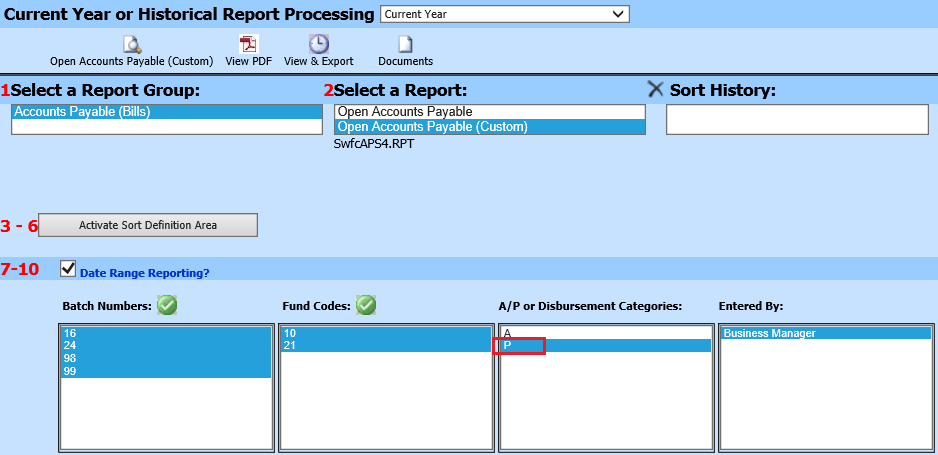Expand the Current Year dropdown
The image size is (938, 455).
[618, 14]
